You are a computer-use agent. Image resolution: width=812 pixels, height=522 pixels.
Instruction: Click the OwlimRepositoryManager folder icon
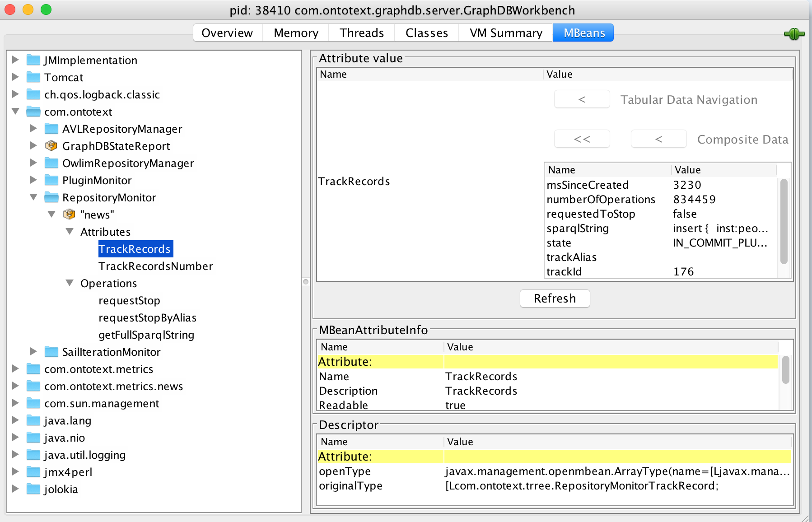click(51, 163)
